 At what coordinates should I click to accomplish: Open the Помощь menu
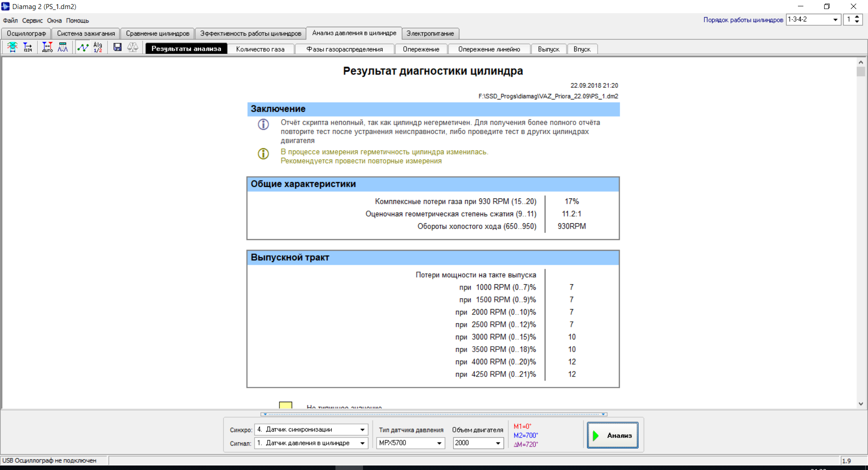coord(77,20)
